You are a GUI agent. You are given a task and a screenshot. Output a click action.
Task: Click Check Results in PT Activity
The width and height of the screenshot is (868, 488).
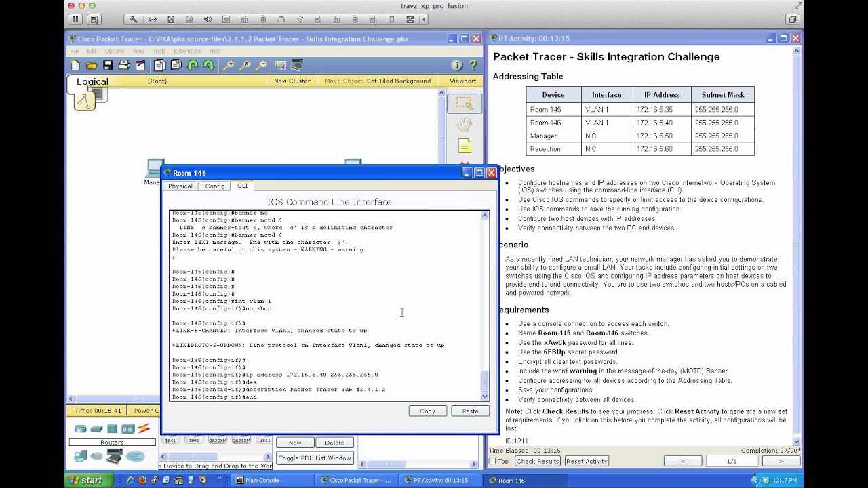[538, 462]
